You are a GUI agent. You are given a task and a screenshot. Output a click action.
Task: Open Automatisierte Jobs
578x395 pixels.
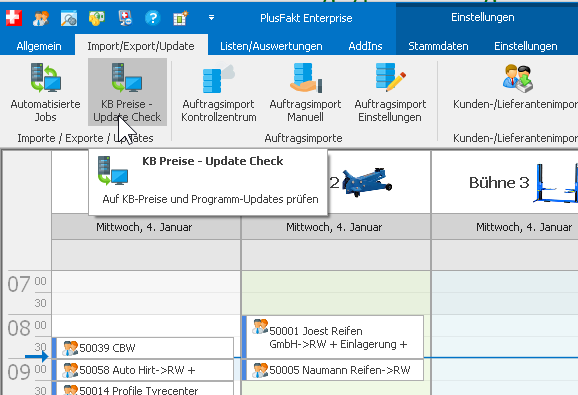pyautogui.click(x=45, y=92)
